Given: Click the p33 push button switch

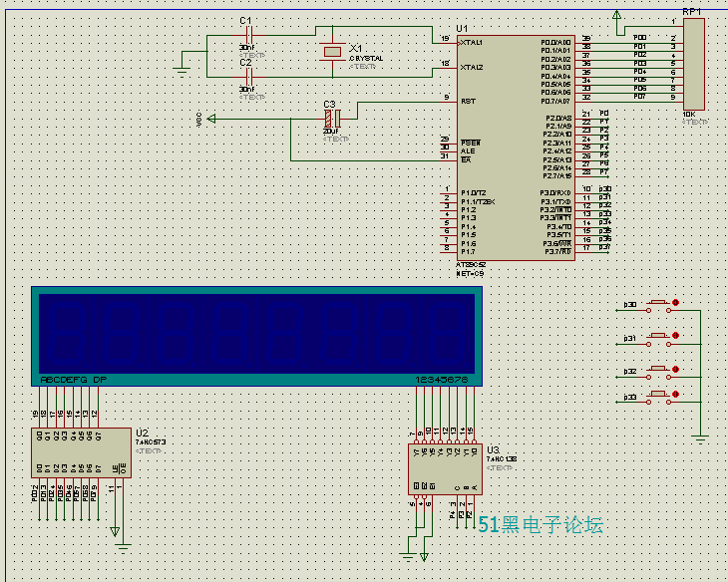Looking at the screenshot, I should point(658,399).
